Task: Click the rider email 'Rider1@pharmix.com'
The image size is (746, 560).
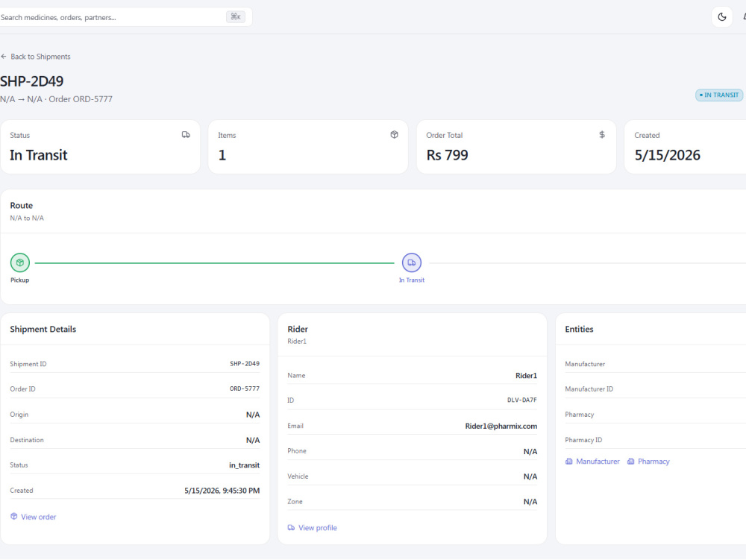Action: click(x=501, y=426)
